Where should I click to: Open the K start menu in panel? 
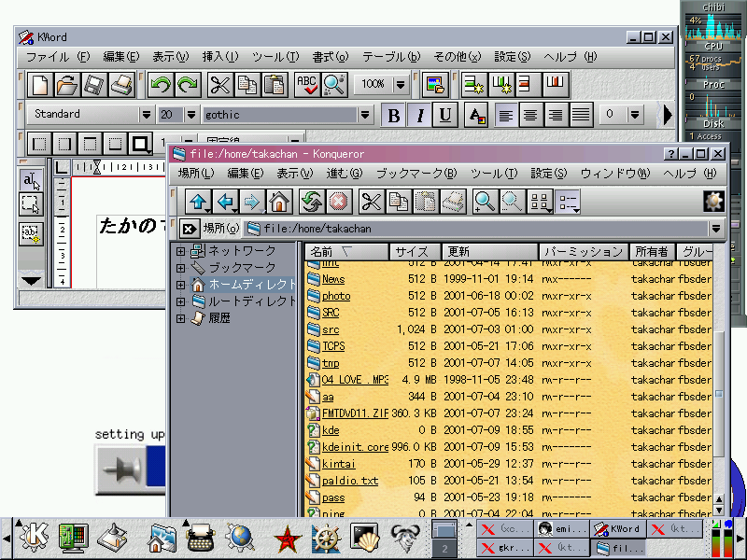click(34, 538)
